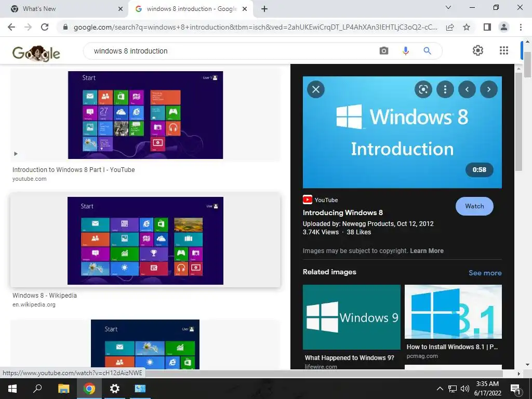Switch to What's New tab
This screenshot has width=532, height=399.
pos(64,9)
